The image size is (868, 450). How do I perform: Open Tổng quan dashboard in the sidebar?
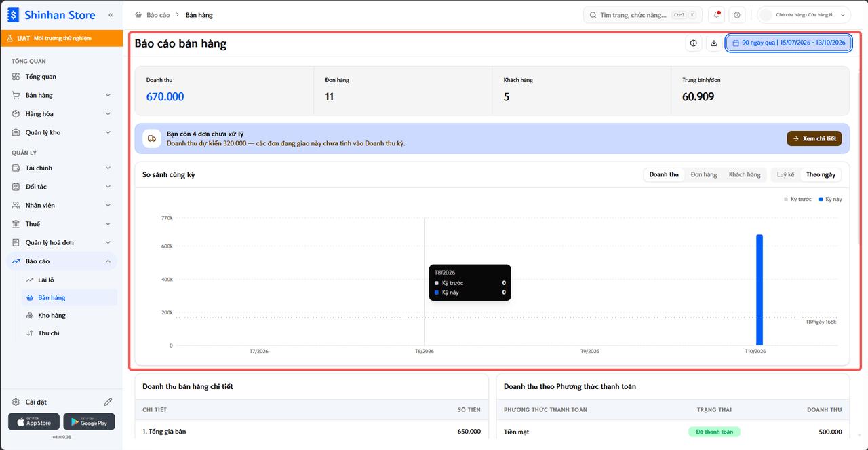tap(62, 77)
